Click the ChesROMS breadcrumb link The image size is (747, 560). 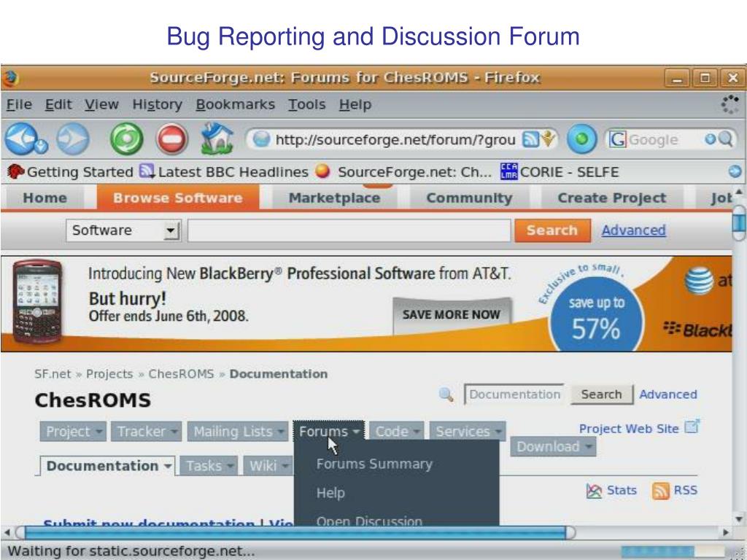pos(181,374)
